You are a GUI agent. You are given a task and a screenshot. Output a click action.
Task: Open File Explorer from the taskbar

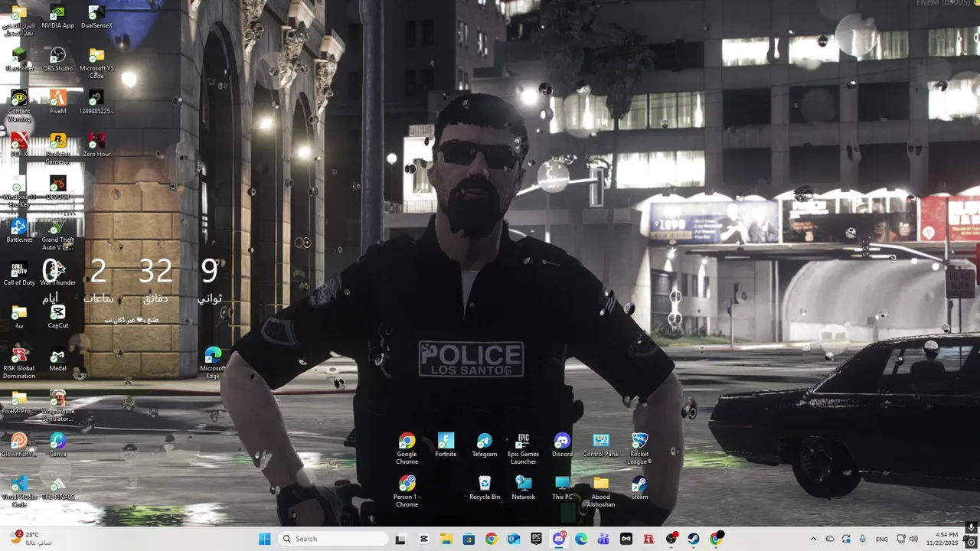pyautogui.click(x=446, y=539)
